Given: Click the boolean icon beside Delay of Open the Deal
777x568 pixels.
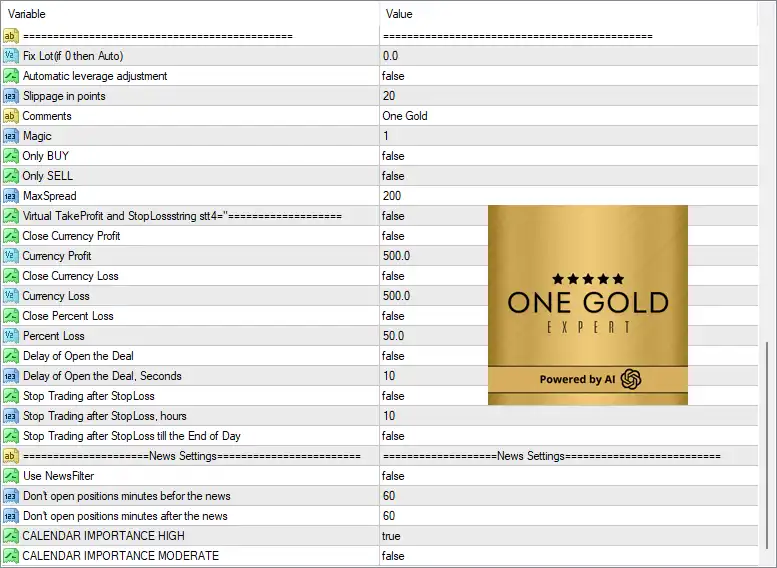Looking at the screenshot, I should coord(10,356).
